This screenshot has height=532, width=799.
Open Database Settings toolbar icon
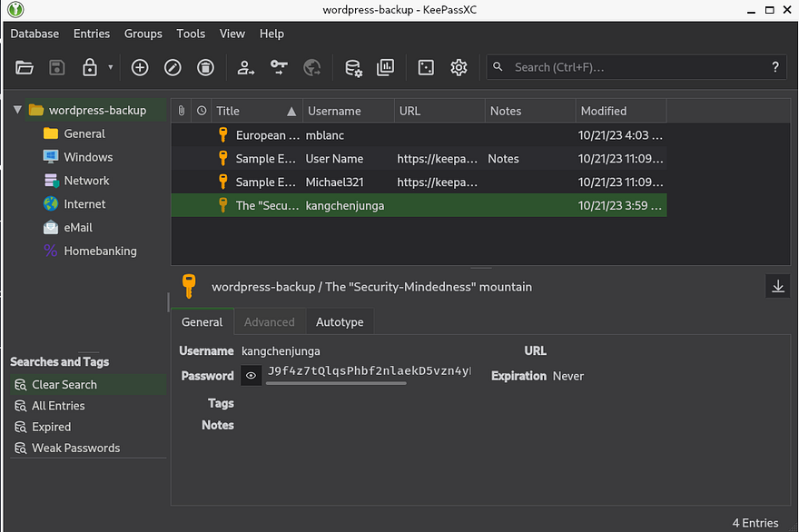coord(353,67)
